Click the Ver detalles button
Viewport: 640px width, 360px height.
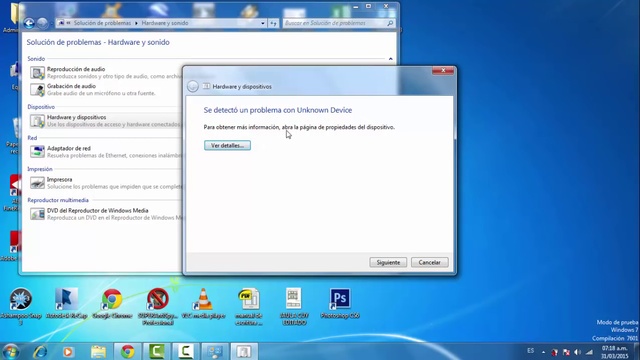pyautogui.click(x=227, y=145)
